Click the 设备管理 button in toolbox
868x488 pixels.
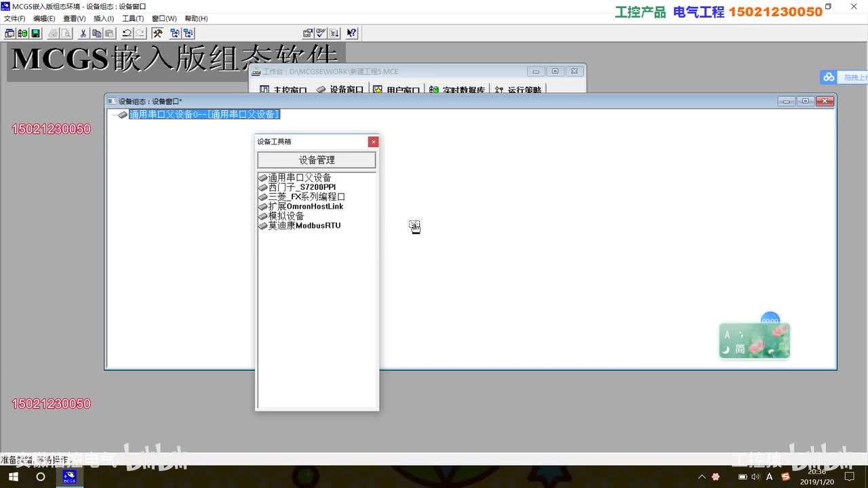[x=317, y=160]
